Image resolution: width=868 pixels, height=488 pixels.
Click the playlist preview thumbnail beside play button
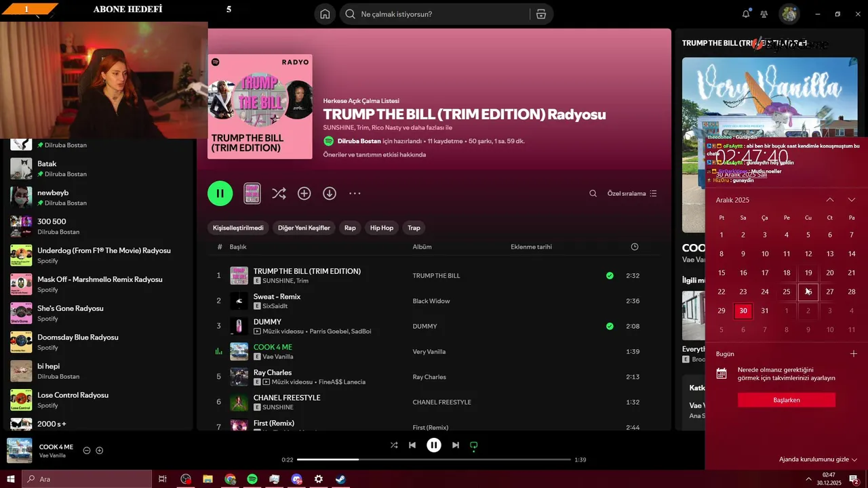(x=252, y=193)
